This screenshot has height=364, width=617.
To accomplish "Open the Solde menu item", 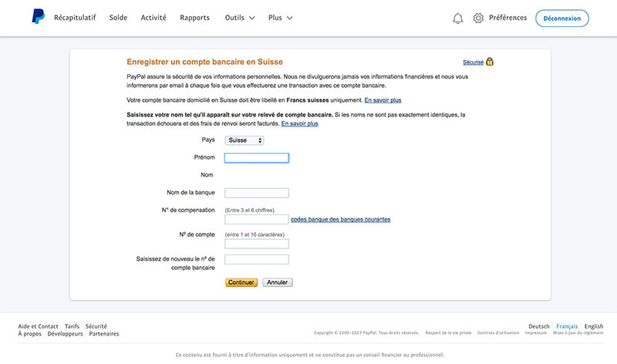I will 118,18.
